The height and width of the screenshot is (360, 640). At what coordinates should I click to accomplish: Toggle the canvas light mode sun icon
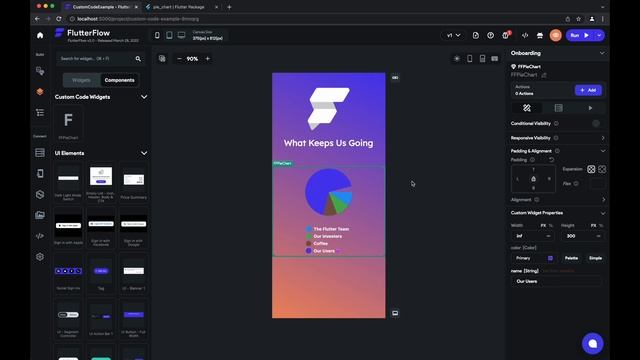(457, 59)
